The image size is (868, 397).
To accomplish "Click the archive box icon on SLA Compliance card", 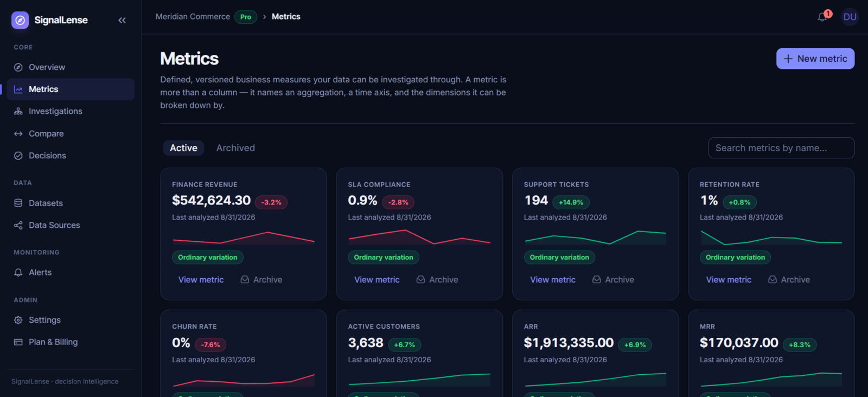I will pos(420,279).
